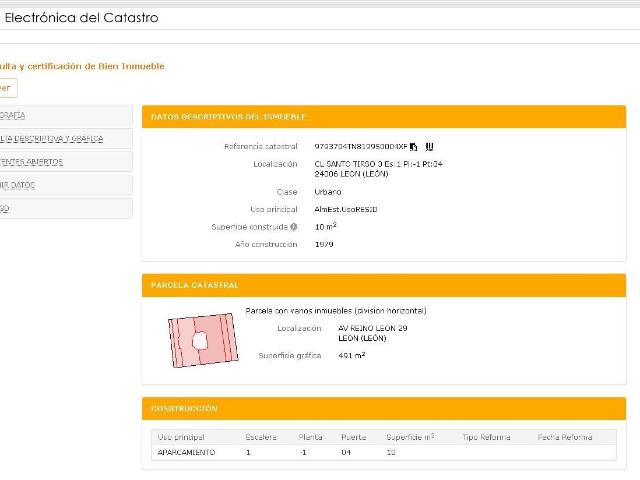Open the menu item ending in DATOS

pos(66,185)
